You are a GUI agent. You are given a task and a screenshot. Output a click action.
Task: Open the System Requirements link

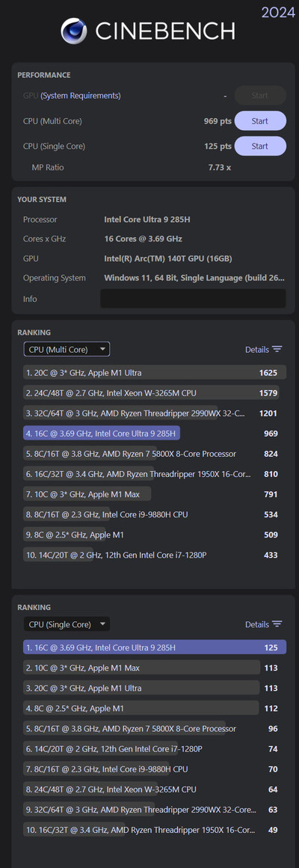81,95
